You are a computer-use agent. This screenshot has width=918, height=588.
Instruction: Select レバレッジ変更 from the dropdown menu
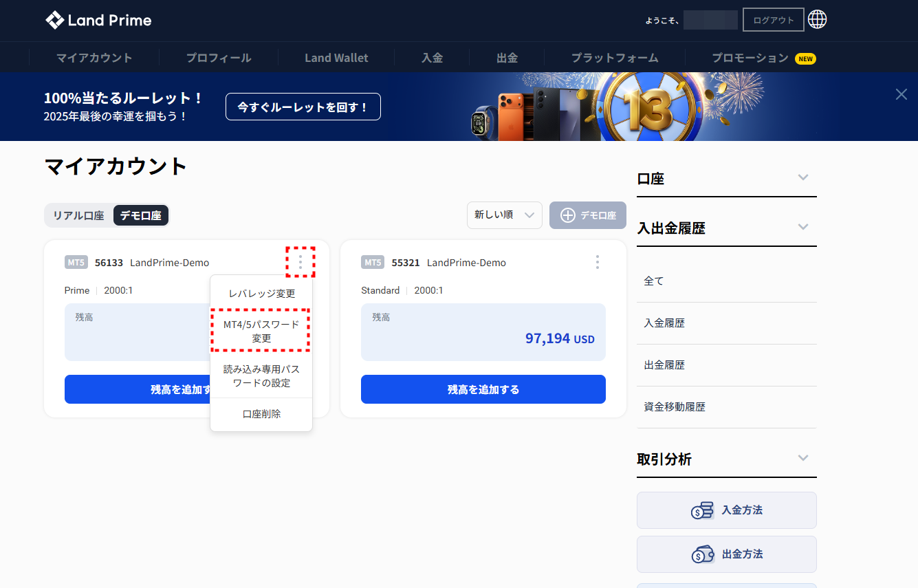(x=261, y=294)
